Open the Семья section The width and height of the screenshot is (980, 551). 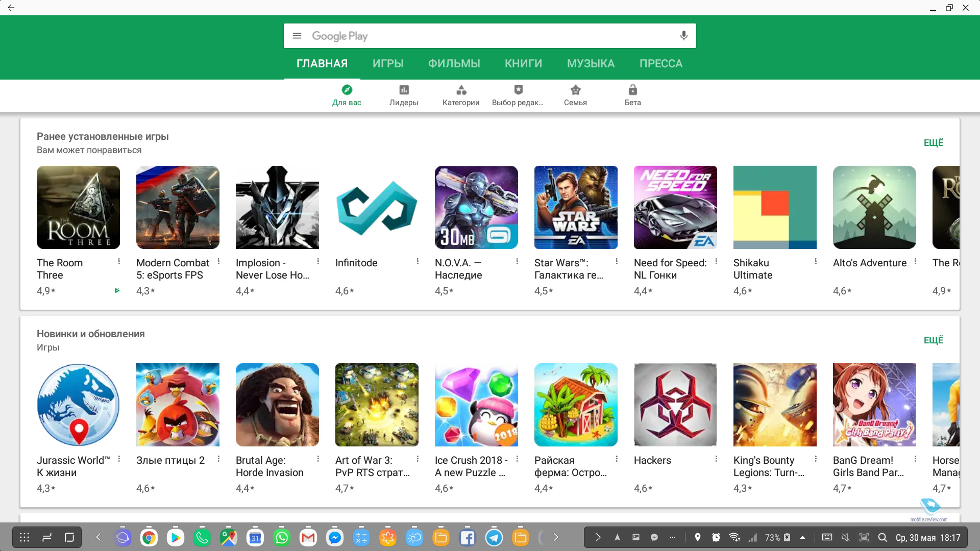coord(575,95)
